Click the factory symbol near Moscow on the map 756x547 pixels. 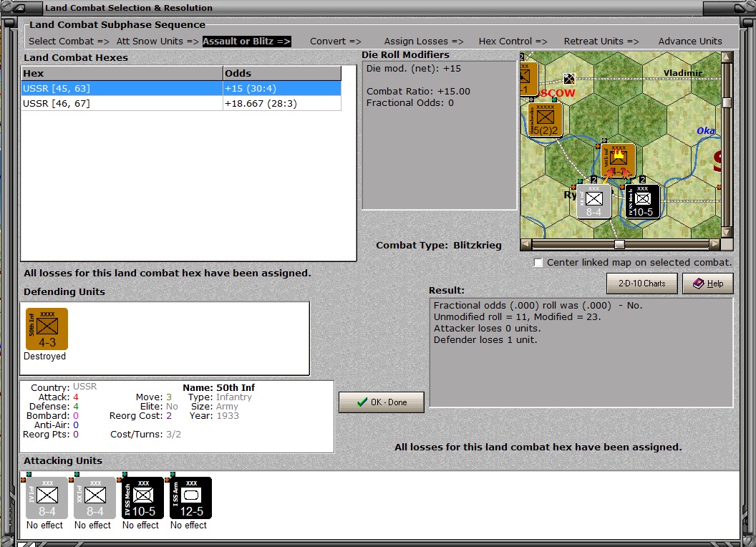(569, 79)
